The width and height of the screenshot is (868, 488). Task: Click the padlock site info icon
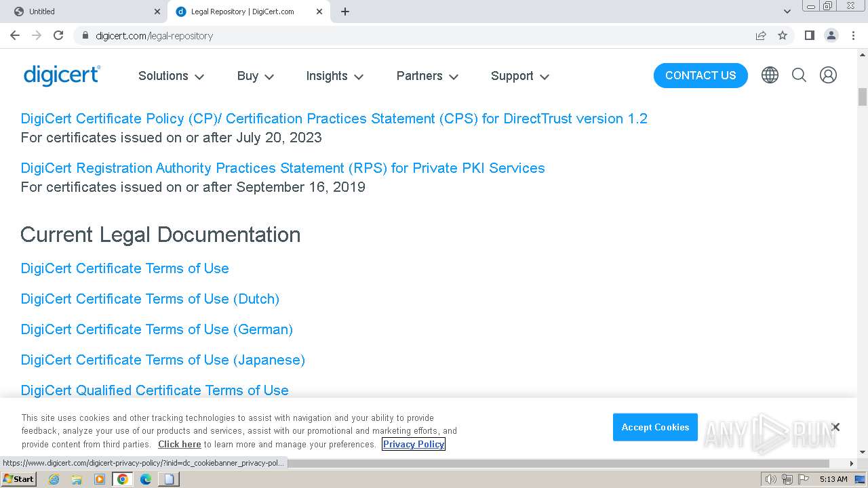85,35
